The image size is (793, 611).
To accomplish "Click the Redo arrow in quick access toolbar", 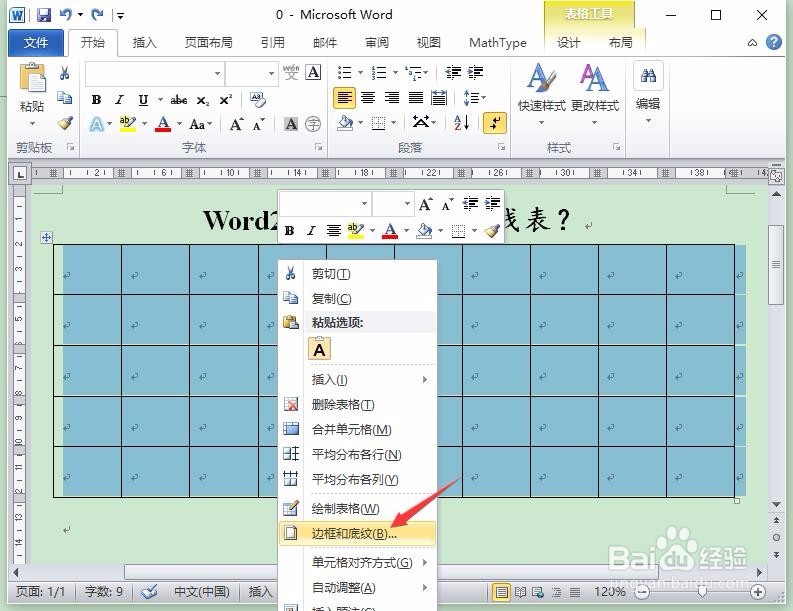I will point(97,15).
